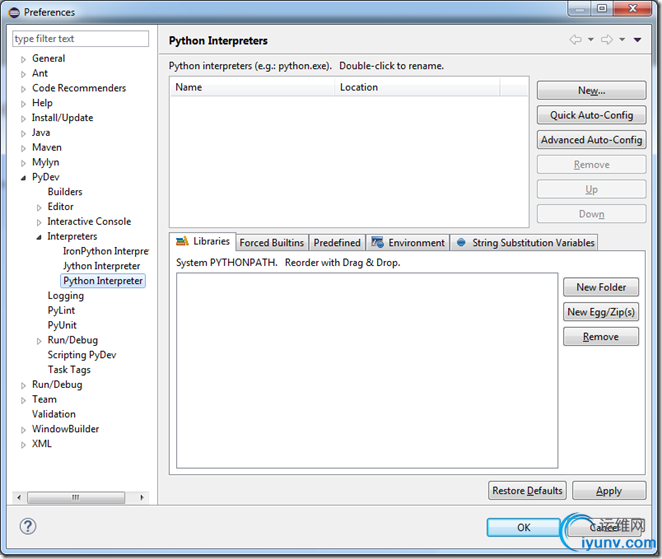Screen dimensions: 662x559
Task: Expand the General tree node
Action: [23, 60]
